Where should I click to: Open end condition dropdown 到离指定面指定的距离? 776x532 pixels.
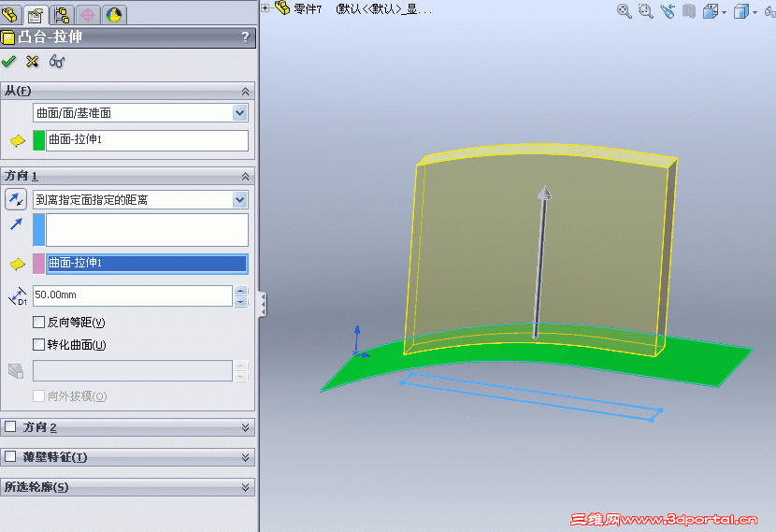pyautogui.click(x=239, y=199)
